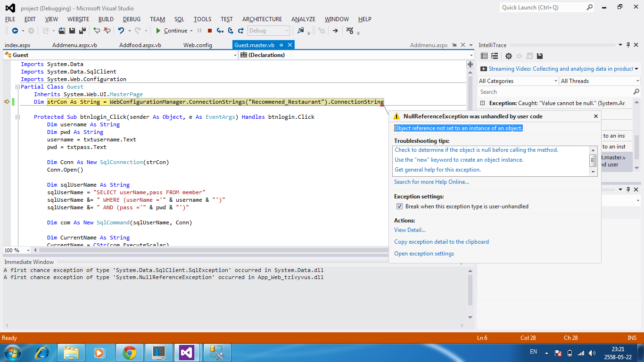Open the DEBUG menu

pyautogui.click(x=132, y=19)
